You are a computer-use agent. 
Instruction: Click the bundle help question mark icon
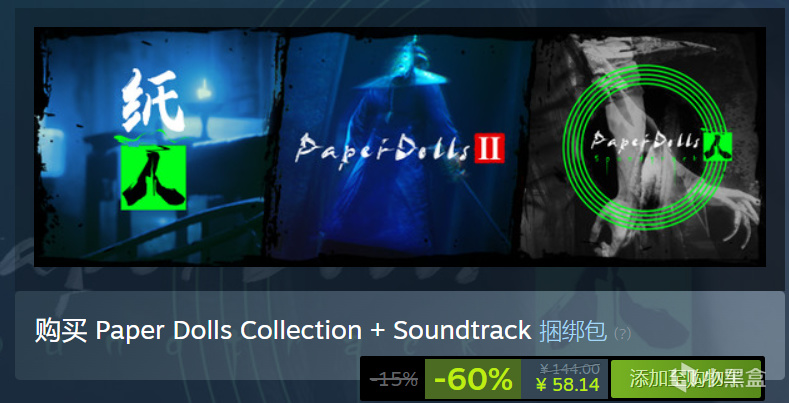(x=622, y=333)
